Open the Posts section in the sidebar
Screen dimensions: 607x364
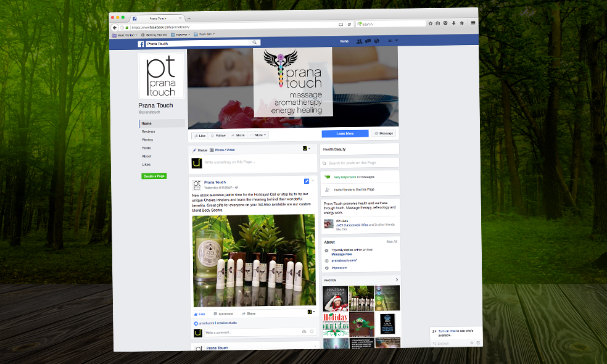[x=146, y=148]
